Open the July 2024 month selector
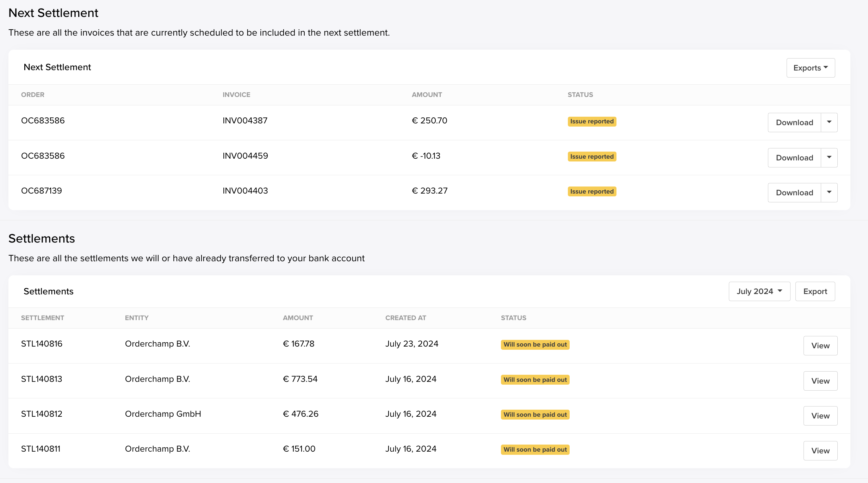Viewport: 868px width, 483px height. pyautogui.click(x=759, y=291)
